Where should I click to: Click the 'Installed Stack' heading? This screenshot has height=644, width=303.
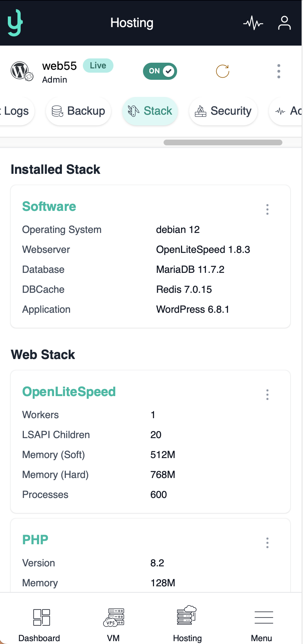55,170
